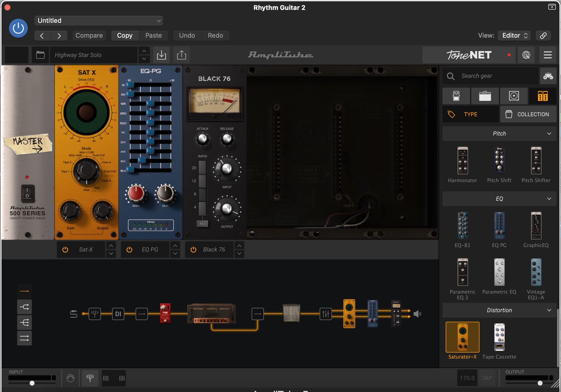Click the Highway Star Solo preset name

pyautogui.click(x=94, y=55)
